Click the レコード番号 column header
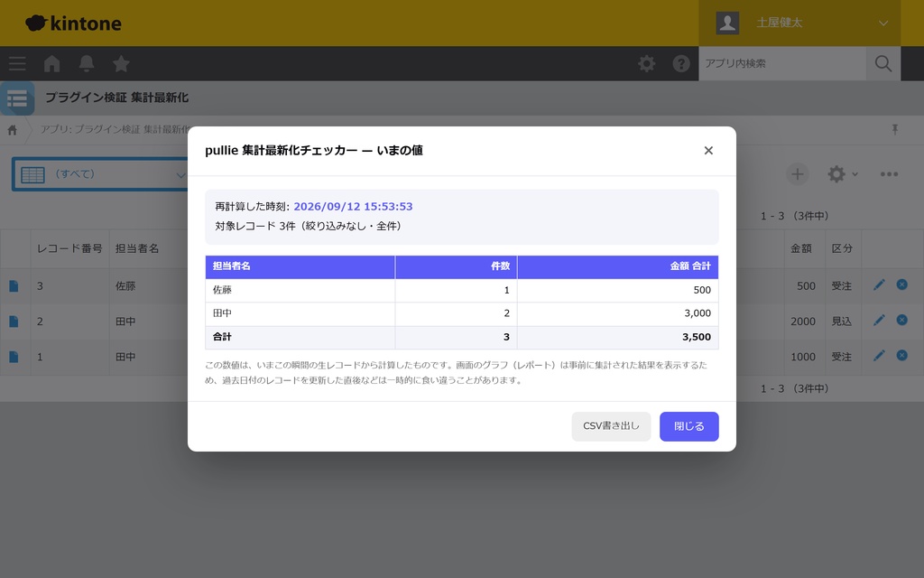924x578 pixels. coord(69,248)
